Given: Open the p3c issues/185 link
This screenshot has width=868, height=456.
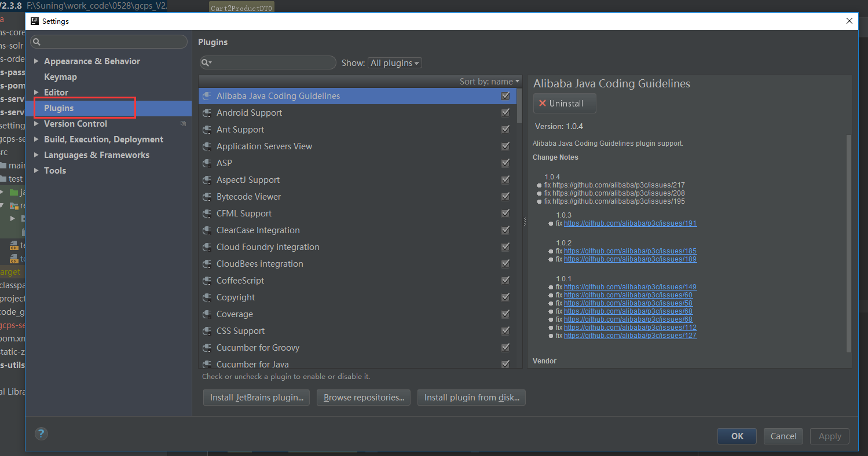Looking at the screenshot, I should 630,251.
